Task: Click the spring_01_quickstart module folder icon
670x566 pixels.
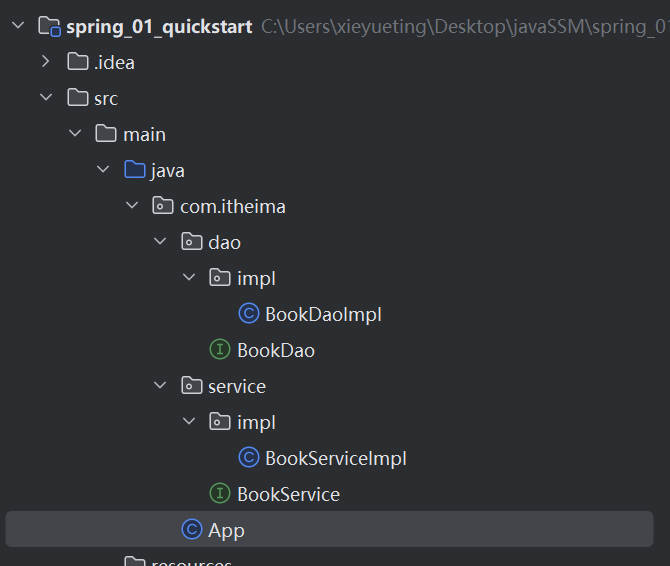Action: tap(49, 26)
